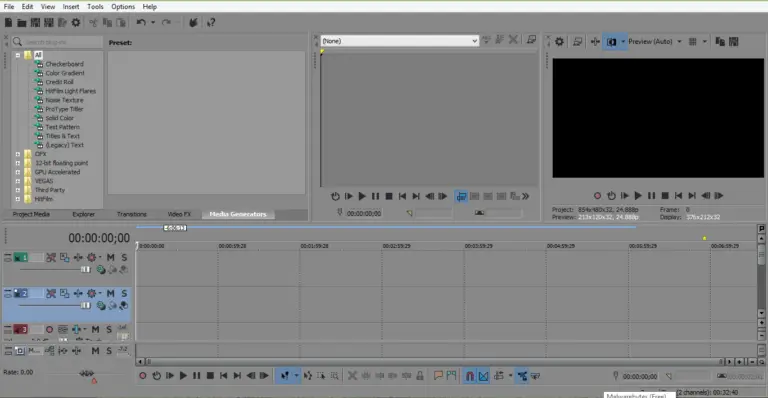
Task: Toggle Enable Snapping magnet icon
Action: pyautogui.click(x=470, y=376)
